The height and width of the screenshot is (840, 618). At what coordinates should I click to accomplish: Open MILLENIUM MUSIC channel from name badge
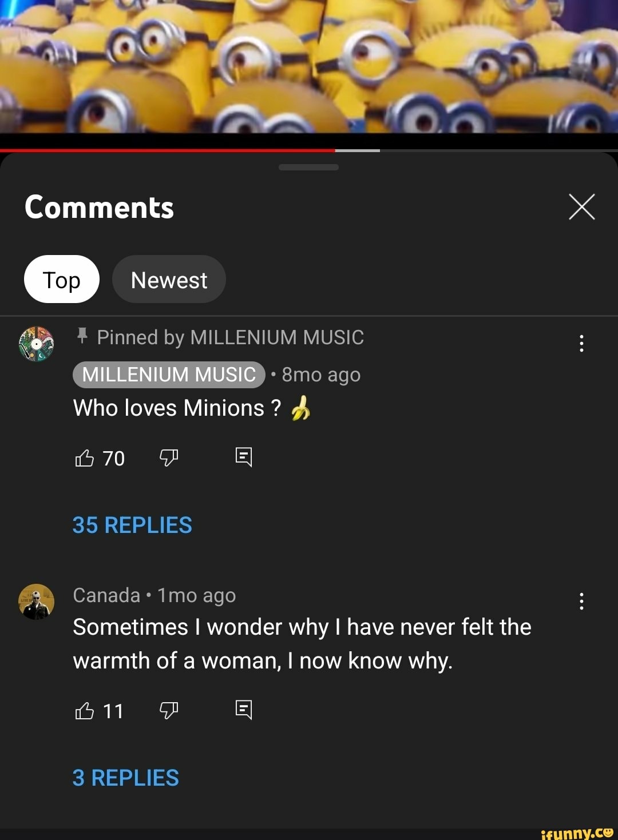pos(169,375)
